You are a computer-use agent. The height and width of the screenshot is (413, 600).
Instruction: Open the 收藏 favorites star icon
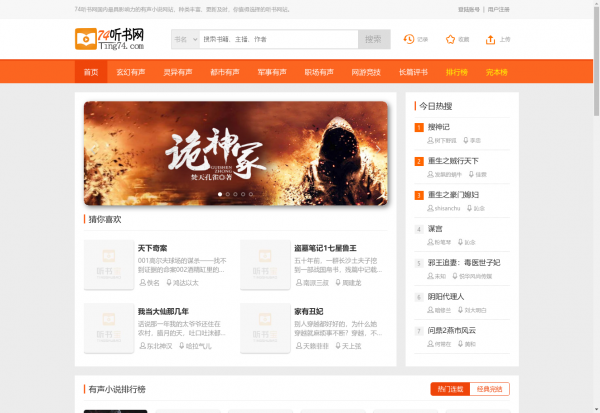point(450,40)
